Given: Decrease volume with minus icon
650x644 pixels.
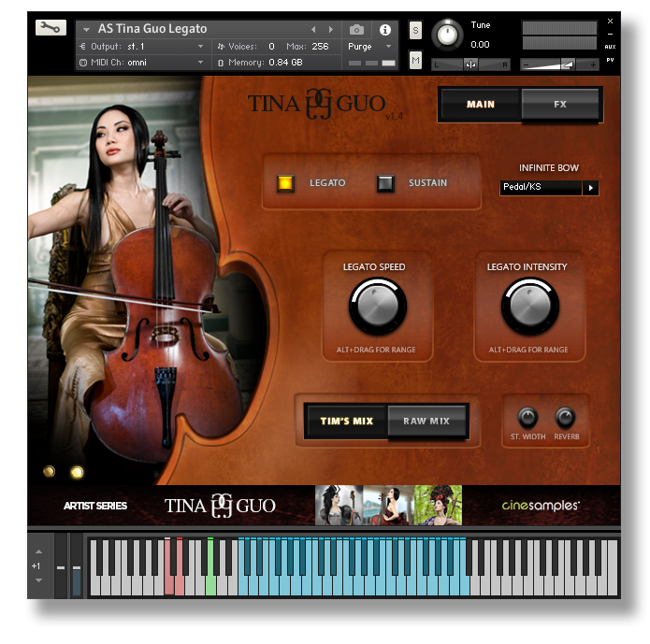Looking at the screenshot, I should point(526,65).
